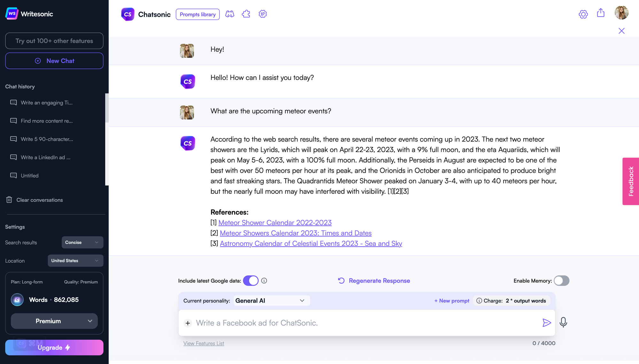Click the trash icon to clear conversations

9,200
